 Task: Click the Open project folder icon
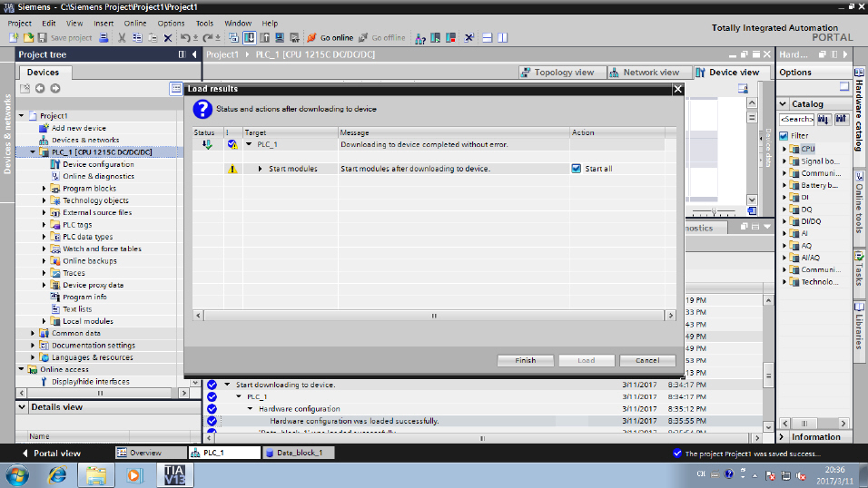(x=27, y=37)
